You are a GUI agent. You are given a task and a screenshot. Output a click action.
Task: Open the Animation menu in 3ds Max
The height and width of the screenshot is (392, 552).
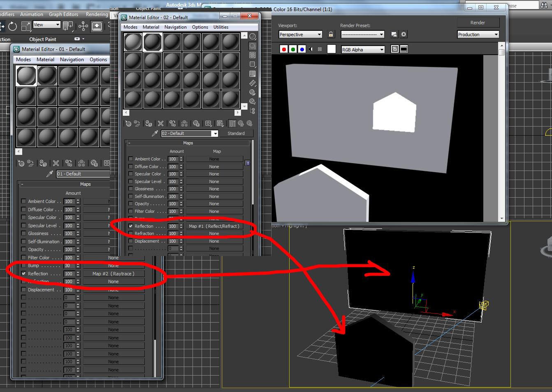click(32, 14)
